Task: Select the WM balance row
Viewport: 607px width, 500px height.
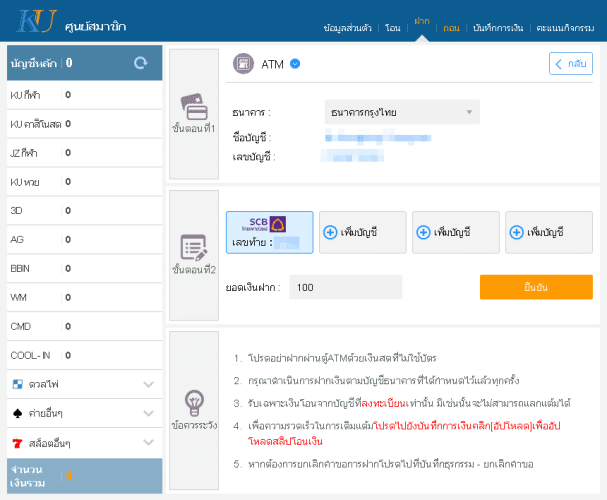Action: pos(84,298)
